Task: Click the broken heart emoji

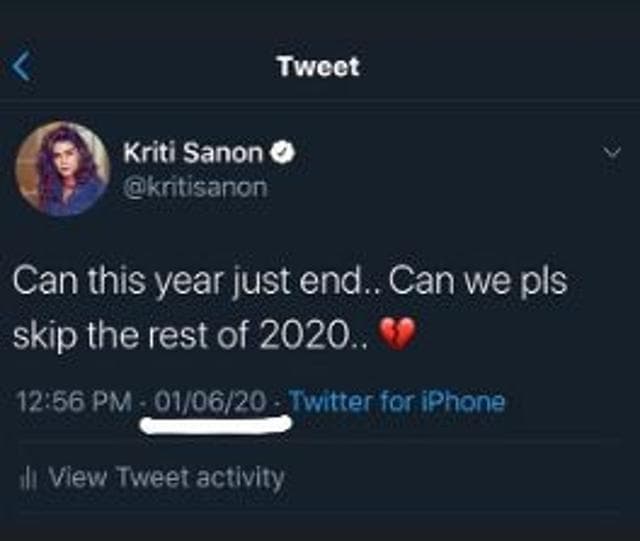Action: [x=397, y=333]
